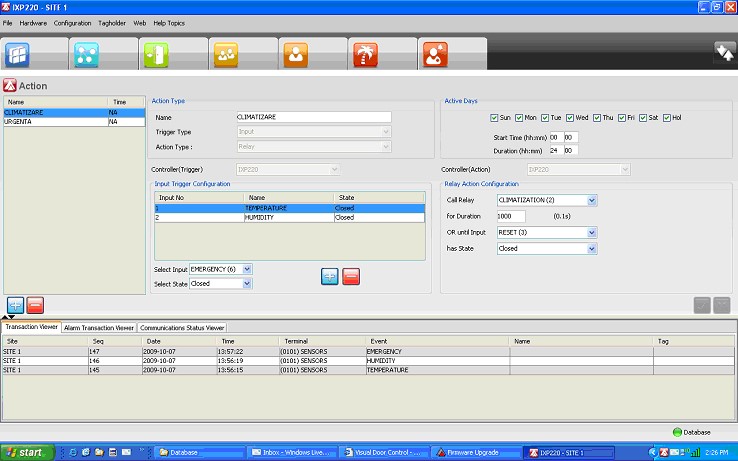Click the arrows icon at toolbar right end
This screenshot has height=461, width=738.
coord(725,52)
